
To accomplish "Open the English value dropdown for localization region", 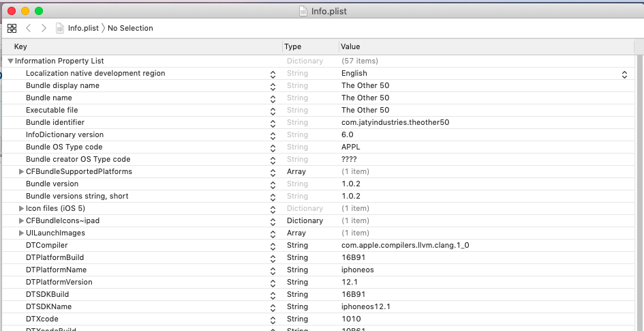I will [x=624, y=74].
